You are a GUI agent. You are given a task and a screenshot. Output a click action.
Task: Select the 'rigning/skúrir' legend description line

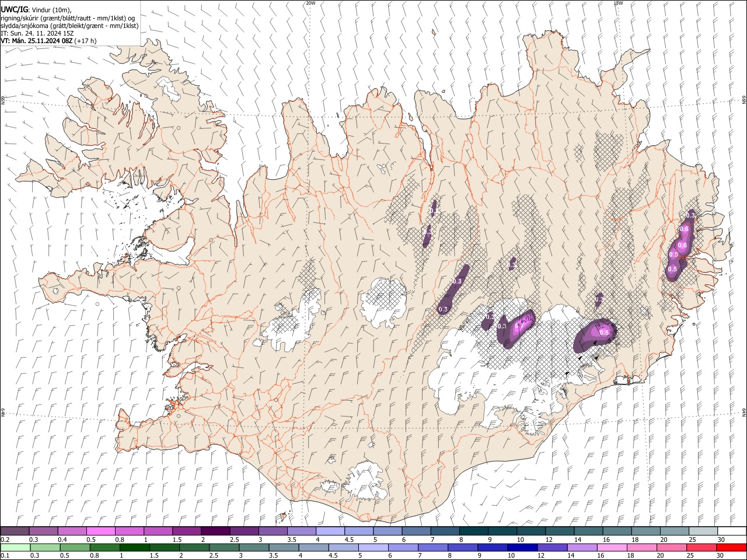pyautogui.click(x=68, y=18)
